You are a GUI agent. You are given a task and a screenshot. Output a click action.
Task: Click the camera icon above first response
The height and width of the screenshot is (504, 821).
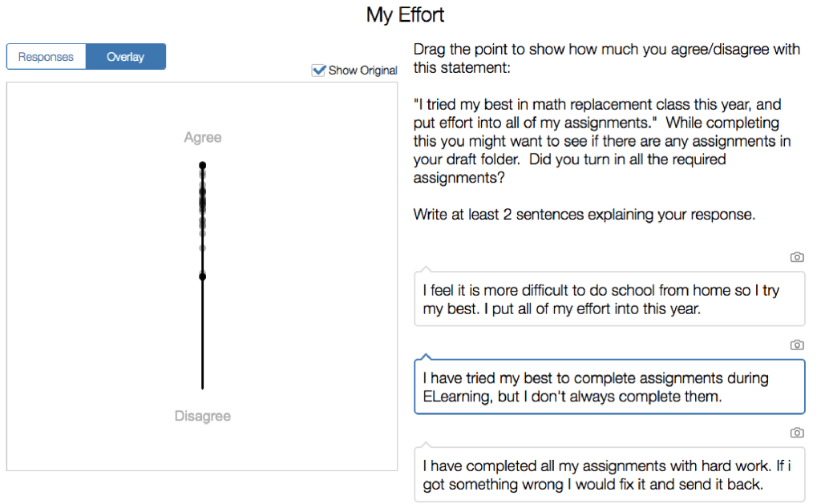point(796,257)
